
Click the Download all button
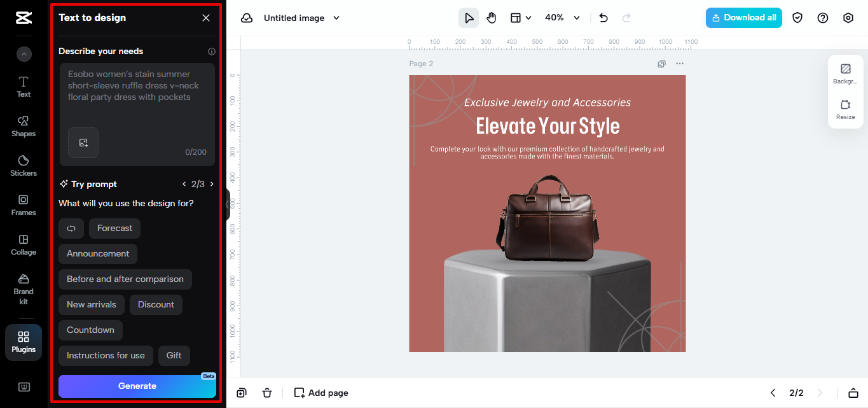[x=743, y=17]
